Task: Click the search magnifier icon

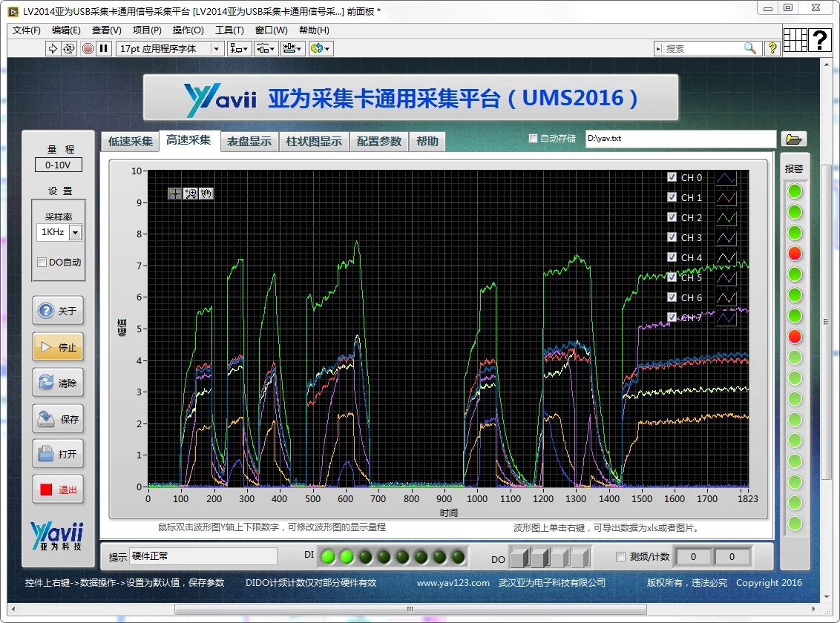Action: [x=750, y=49]
